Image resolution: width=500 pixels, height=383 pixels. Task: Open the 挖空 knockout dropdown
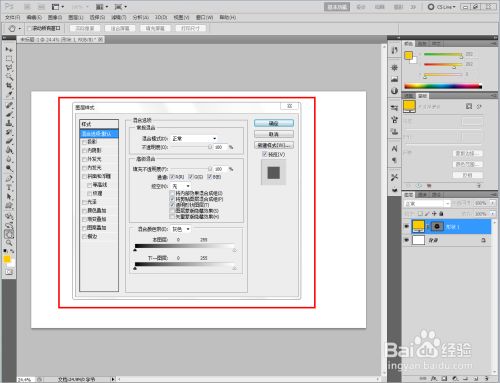pyautogui.click(x=181, y=186)
